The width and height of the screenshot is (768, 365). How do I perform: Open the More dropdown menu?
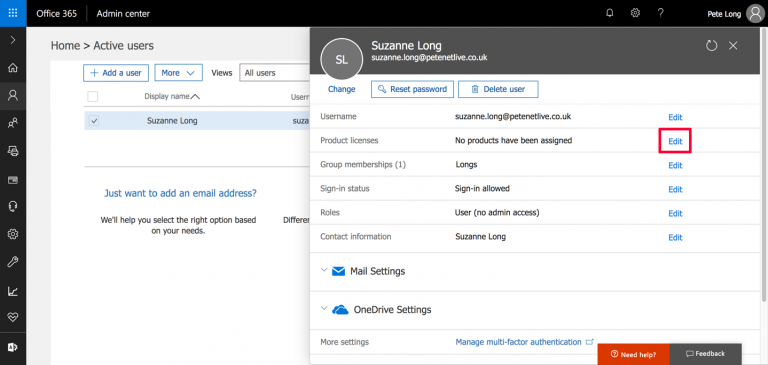click(x=178, y=73)
